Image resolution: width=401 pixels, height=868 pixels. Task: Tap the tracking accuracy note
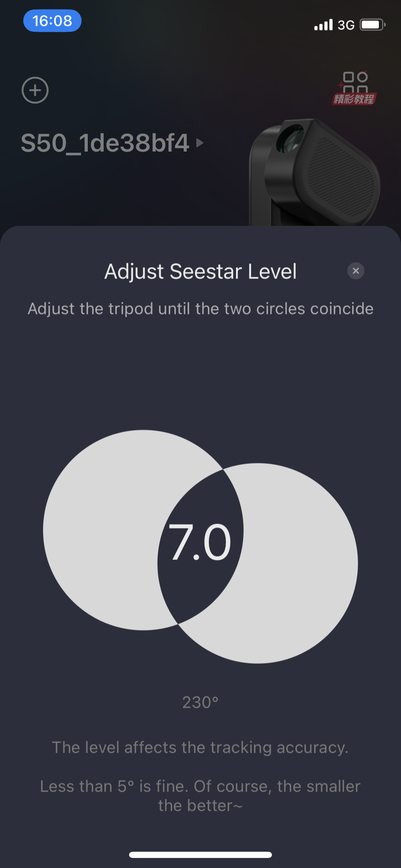pos(200,747)
